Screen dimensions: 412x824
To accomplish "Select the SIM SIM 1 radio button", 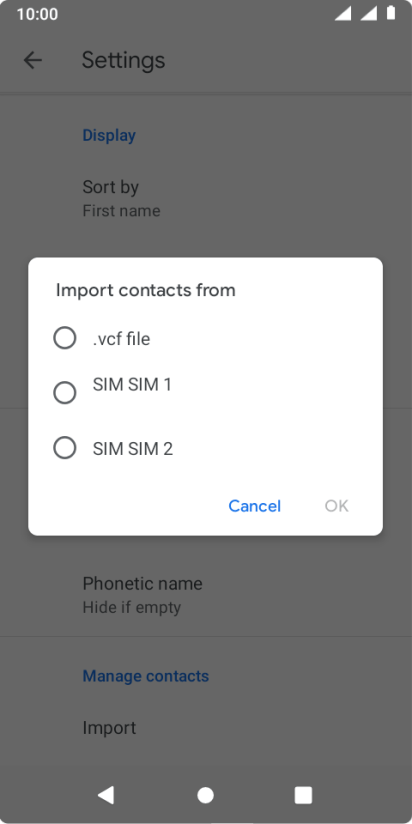I will (65, 393).
